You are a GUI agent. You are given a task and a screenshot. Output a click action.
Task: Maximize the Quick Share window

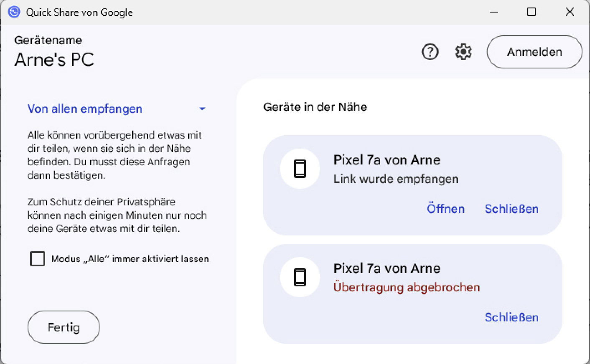point(531,12)
